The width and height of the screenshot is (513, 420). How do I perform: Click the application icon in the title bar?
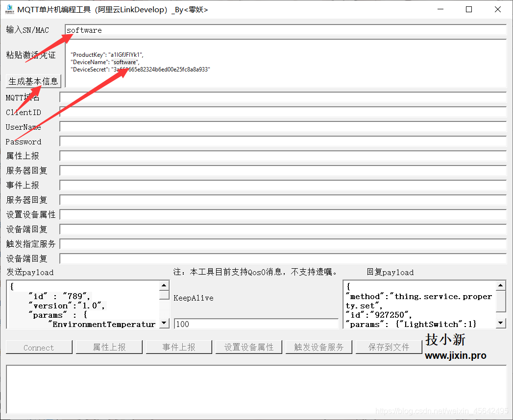[x=9, y=9]
